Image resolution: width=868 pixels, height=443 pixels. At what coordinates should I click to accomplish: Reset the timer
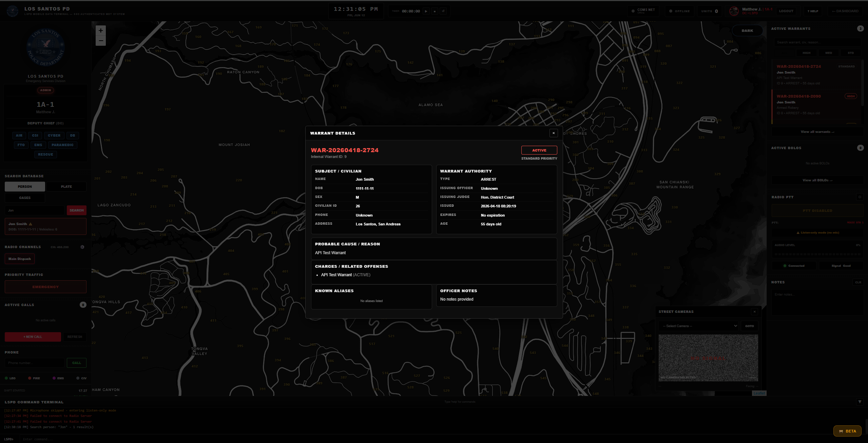pos(443,11)
